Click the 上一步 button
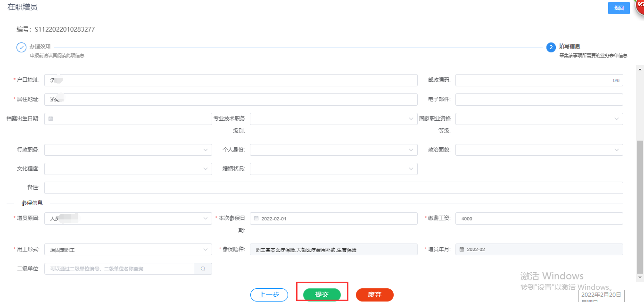Viewport: 644px width, 302px height. (269, 294)
